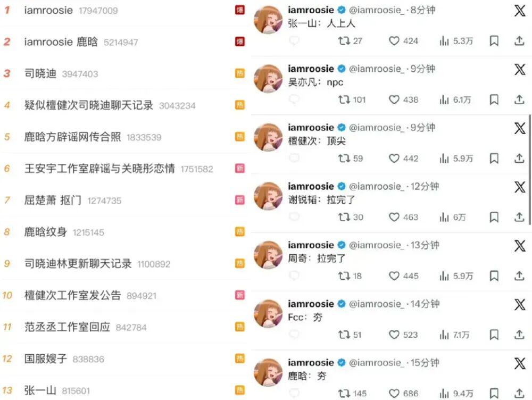Open 范丞丞工作室回应 trending topic
Screen dimensions: 532x400
click(67, 327)
